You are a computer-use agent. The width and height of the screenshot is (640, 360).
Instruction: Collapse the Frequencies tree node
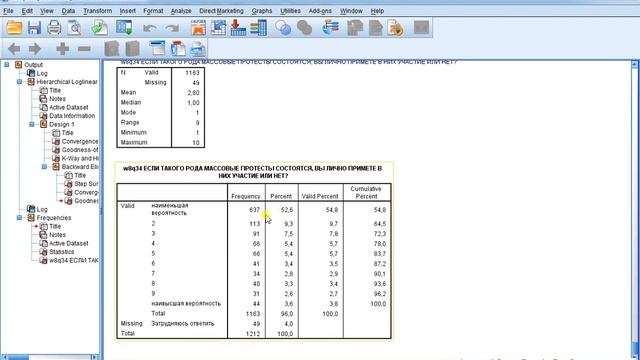(x=19, y=218)
